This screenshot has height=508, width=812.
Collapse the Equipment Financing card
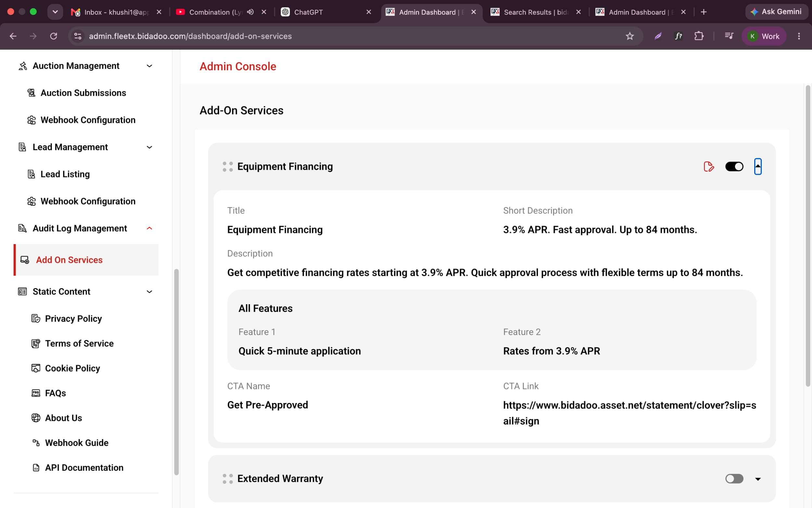pos(758,167)
